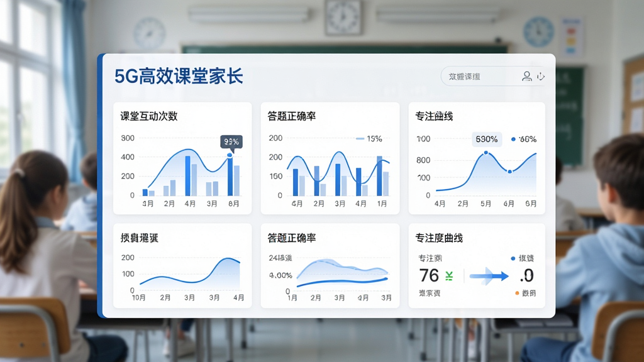Image resolution: width=644 pixels, height=362 pixels.
Task: Click the 590% tooltip in 专注曲线 chart
Action: point(487,139)
